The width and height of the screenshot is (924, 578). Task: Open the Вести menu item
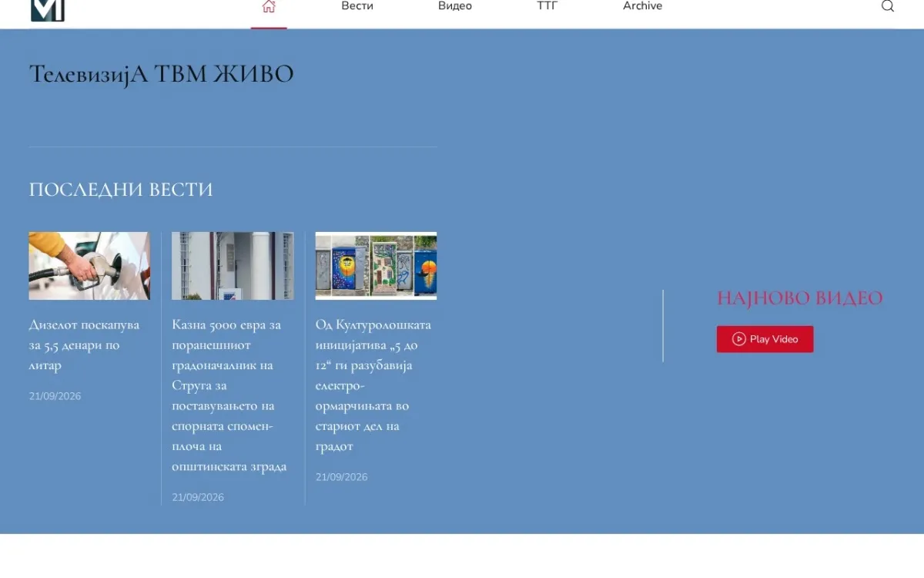[357, 6]
